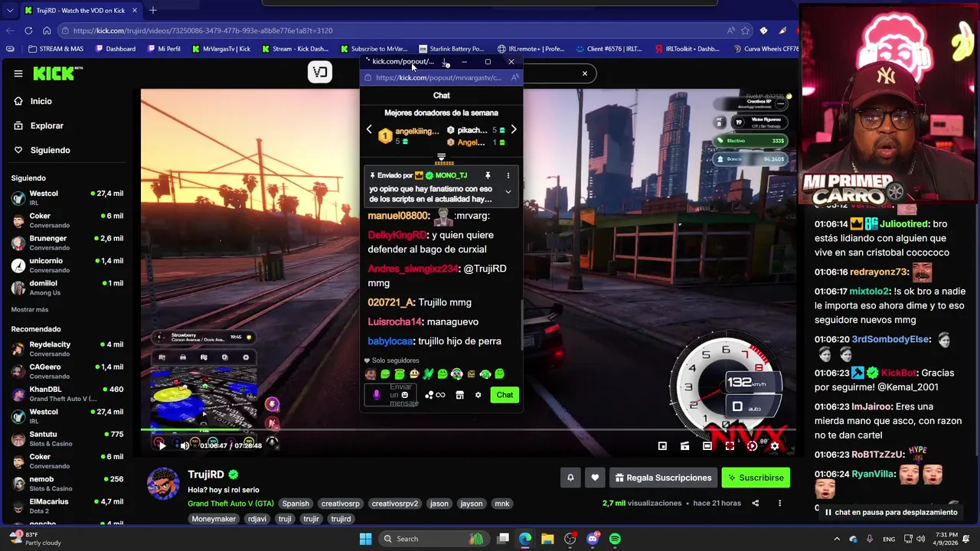Expand Mostrar más in followed channels
980x551 pixels.
click(30, 309)
